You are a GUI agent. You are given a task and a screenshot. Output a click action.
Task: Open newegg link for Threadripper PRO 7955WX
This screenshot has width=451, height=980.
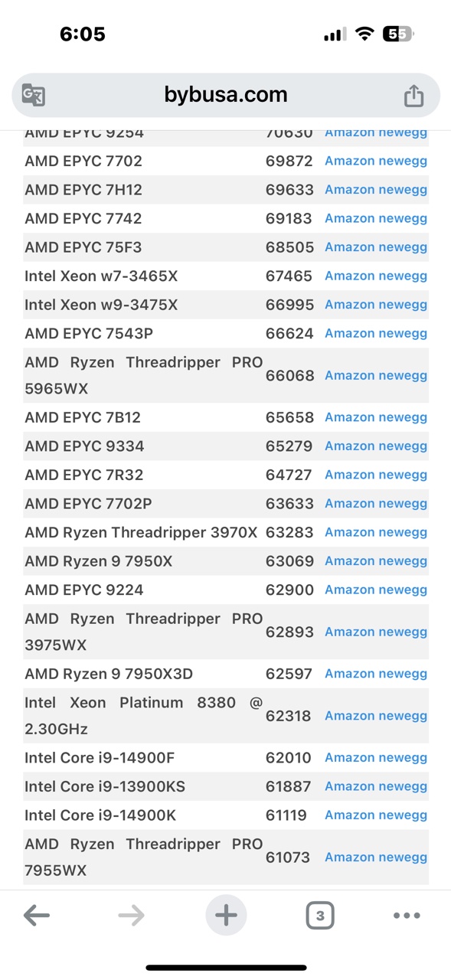(403, 857)
